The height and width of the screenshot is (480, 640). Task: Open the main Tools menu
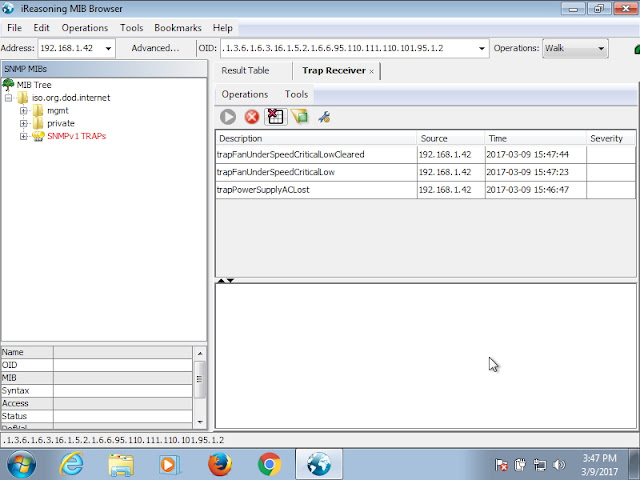click(131, 28)
